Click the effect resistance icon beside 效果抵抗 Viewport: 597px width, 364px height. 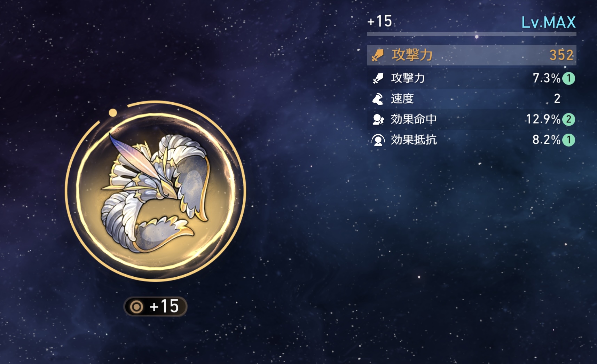click(x=378, y=140)
